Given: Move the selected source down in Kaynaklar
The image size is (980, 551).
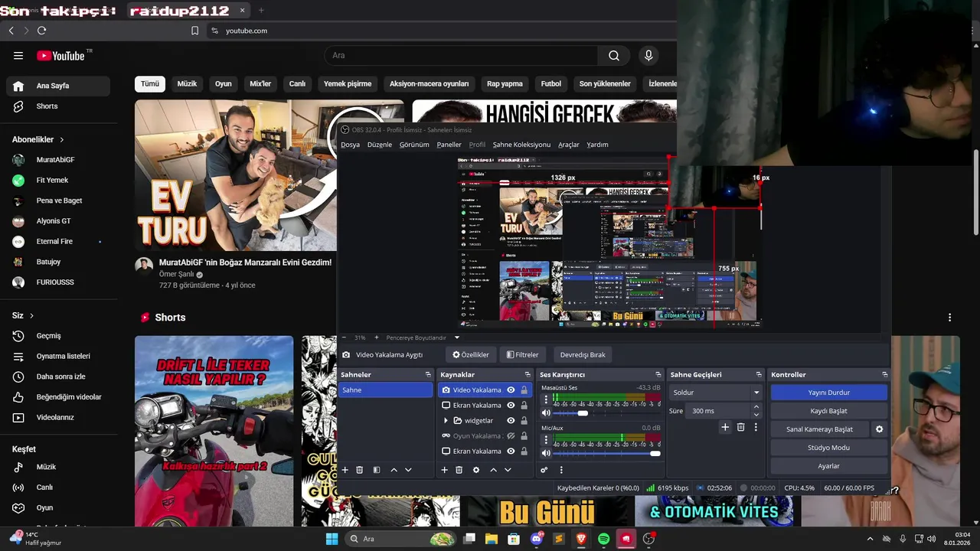Looking at the screenshot, I should click(507, 470).
